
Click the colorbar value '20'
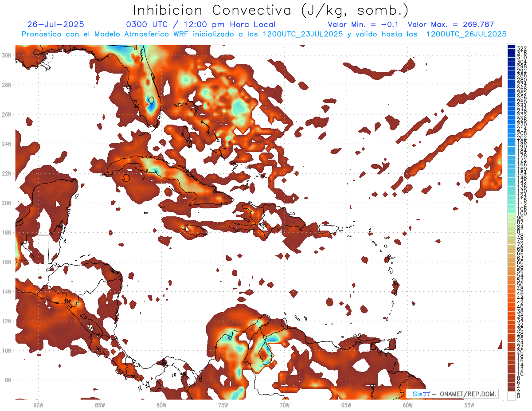(520, 352)
